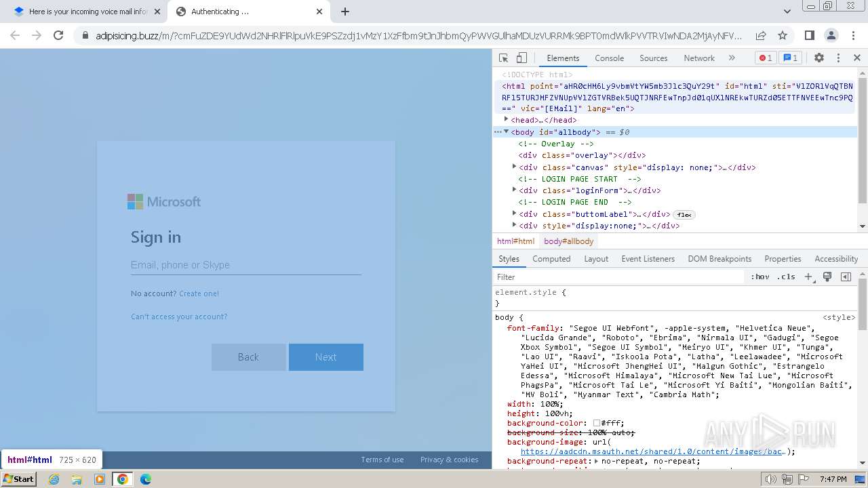The image size is (868, 488).
Task: Click the Back button on sign-in
Action: (248, 357)
